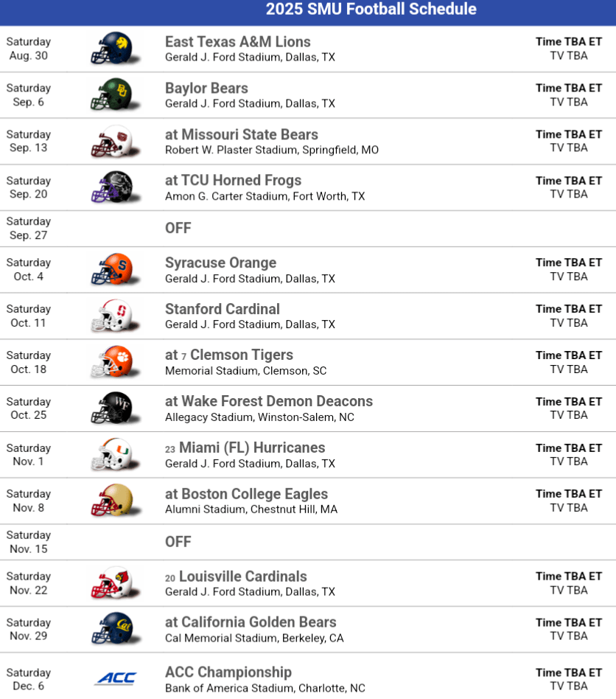Open the East Texas A&M Lions link
The image size is (616, 699).
(x=237, y=42)
